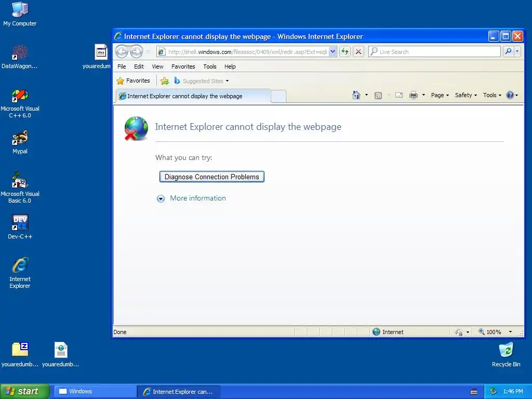This screenshot has height=399, width=532.
Task: Click the Help question mark icon
Action: pos(510,95)
